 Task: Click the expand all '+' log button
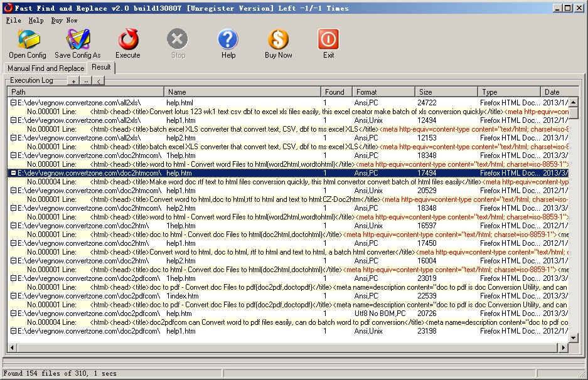coord(73,81)
